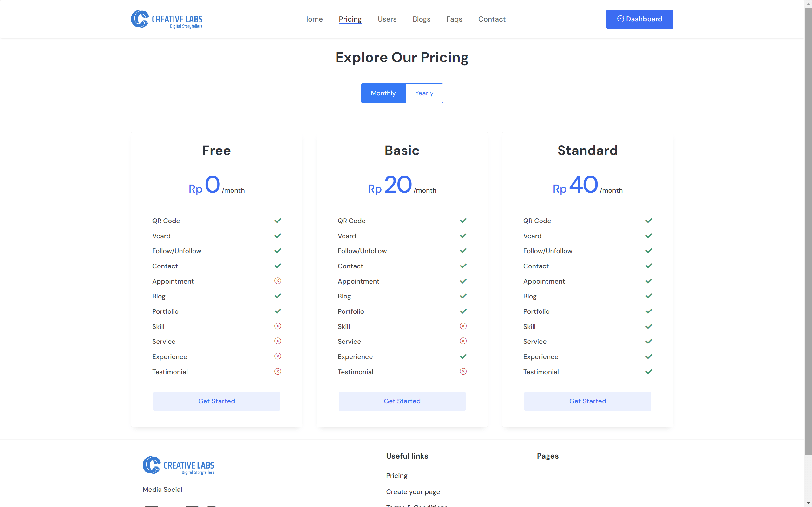Open the footer Create your page link

coord(413,491)
